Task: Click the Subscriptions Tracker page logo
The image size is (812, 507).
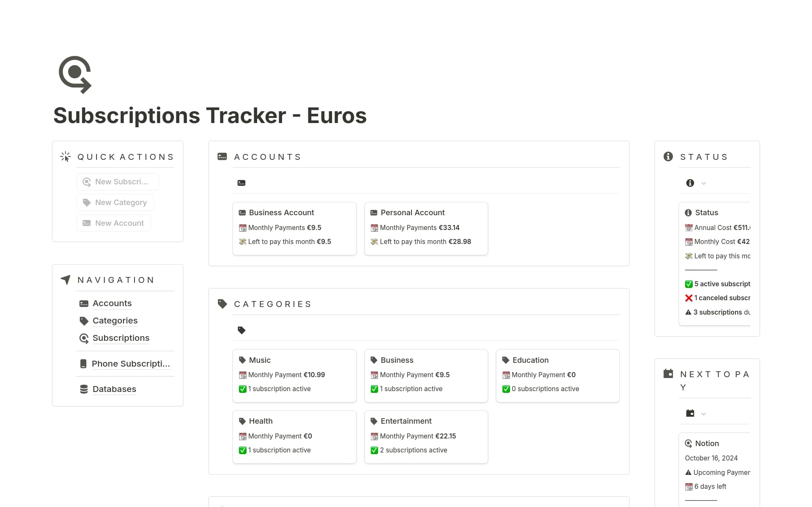Action: (x=74, y=74)
